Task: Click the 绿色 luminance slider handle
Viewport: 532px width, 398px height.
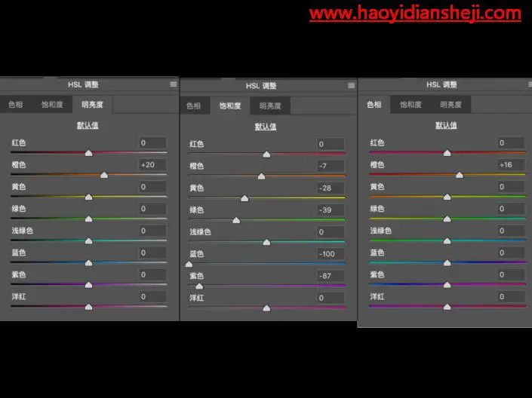Action: pyautogui.click(x=88, y=219)
